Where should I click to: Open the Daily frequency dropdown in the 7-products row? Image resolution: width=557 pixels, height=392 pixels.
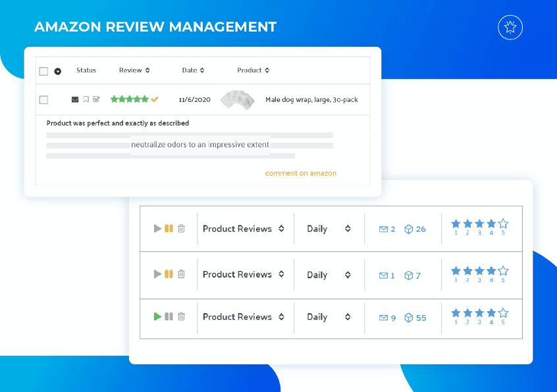(329, 275)
